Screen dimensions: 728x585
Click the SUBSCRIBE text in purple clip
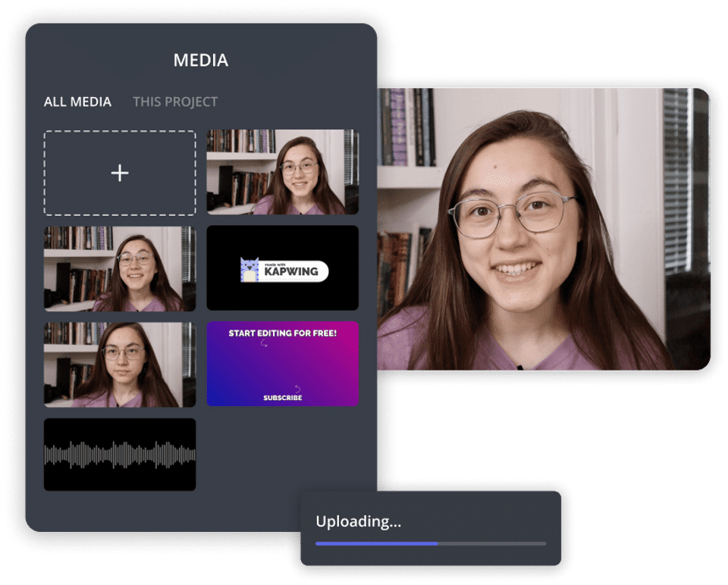(x=283, y=398)
